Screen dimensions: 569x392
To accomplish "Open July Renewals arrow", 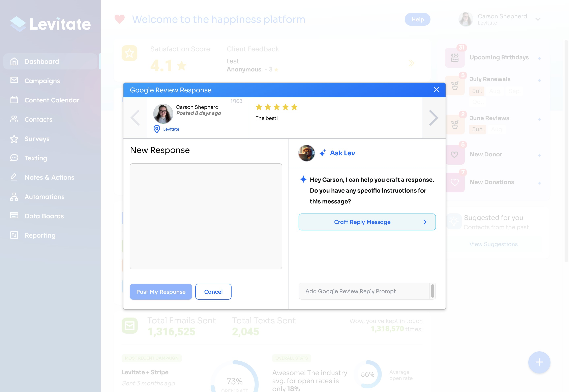I will (539, 80).
